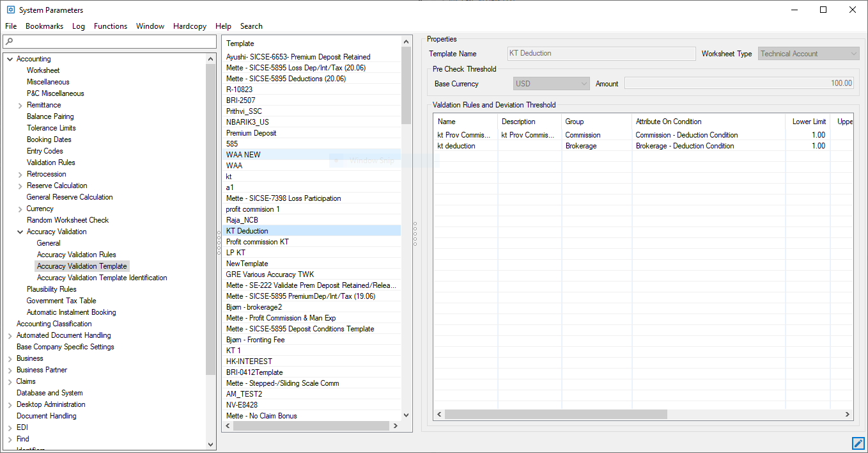This screenshot has width=868, height=453.
Task: Select Accuracy Validation Template Identification
Action: point(102,278)
